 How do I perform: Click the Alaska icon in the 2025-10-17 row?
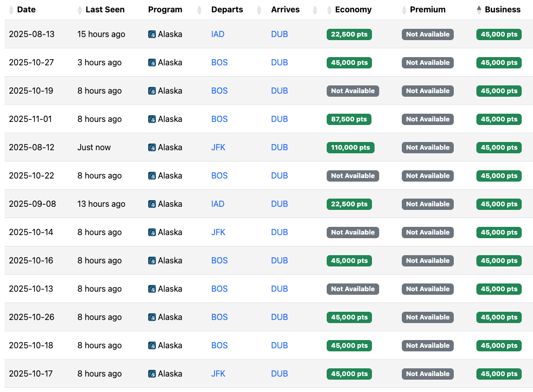(152, 373)
